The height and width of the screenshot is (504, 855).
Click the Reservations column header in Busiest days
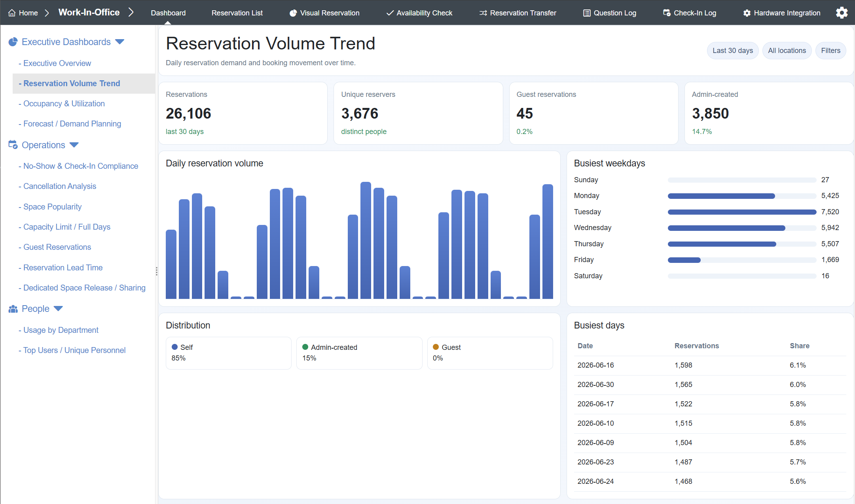pos(697,346)
